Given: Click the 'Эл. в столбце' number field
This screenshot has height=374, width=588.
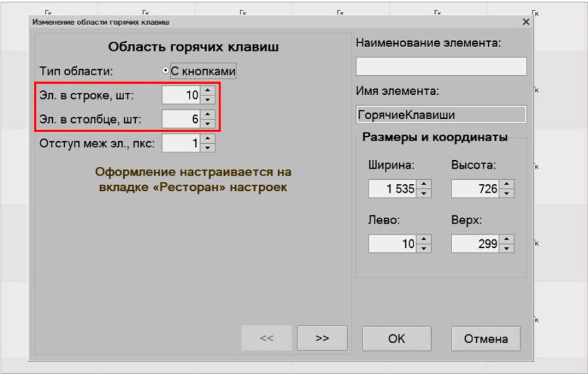Looking at the screenshot, I should [x=182, y=119].
